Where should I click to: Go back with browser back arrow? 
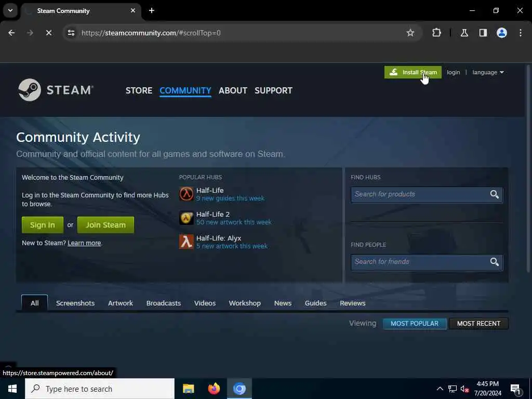11,33
